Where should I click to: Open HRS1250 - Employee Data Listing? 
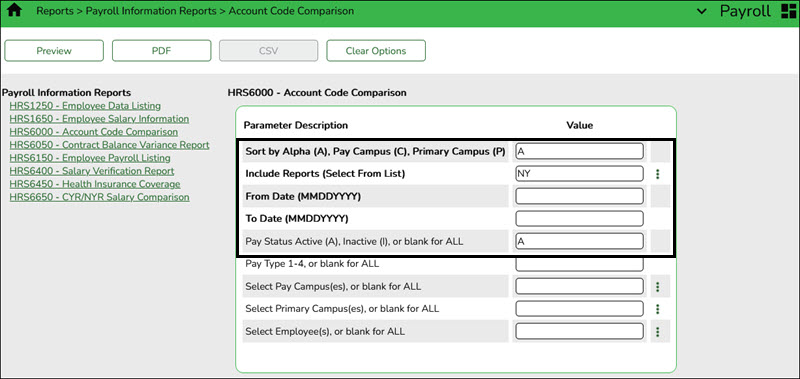(x=85, y=106)
